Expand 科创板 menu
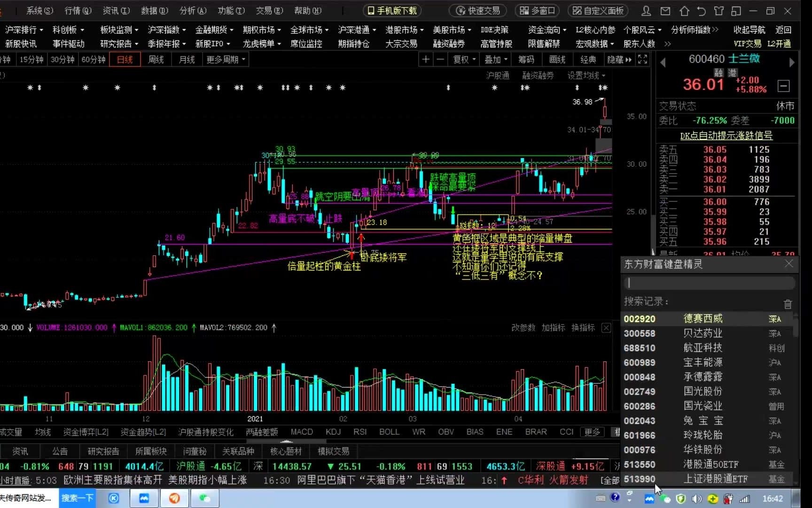The width and height of the screenshot is (812, 508). [x=69, y=30]
